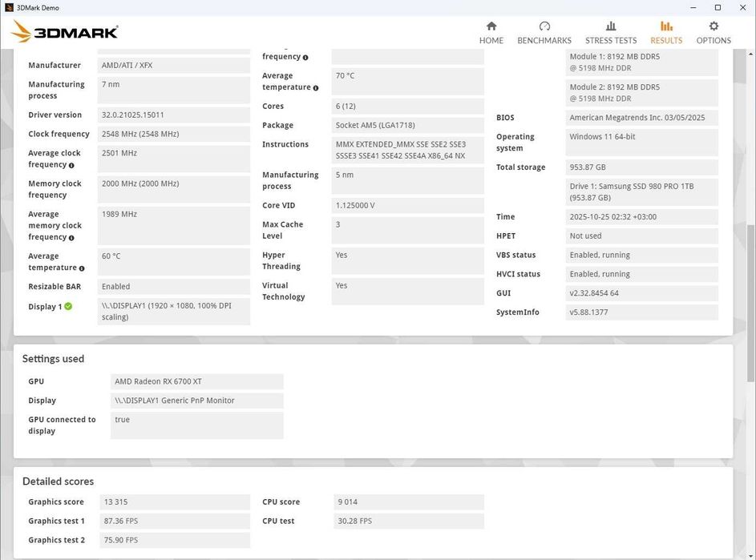
Task: Close the 3DMark Demo window
Action: pos(743,8)
